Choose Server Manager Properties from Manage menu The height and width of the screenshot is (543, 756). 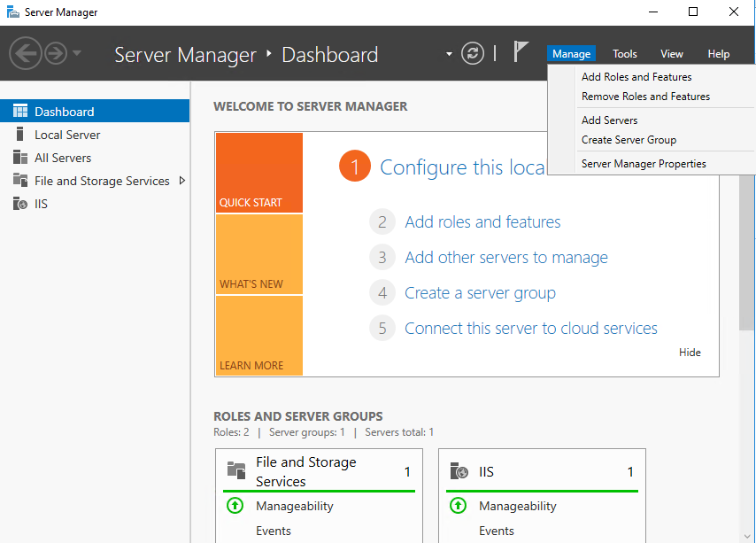click(x=644, y=164)
